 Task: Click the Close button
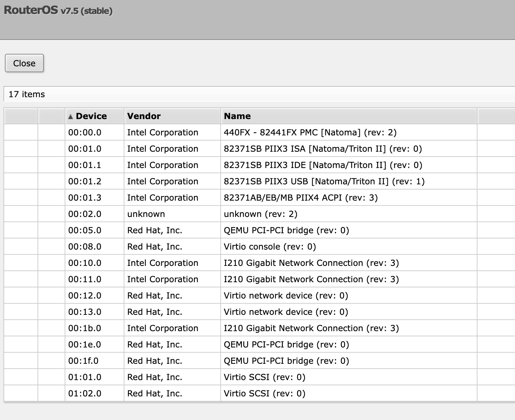click(x=24, y=63)
